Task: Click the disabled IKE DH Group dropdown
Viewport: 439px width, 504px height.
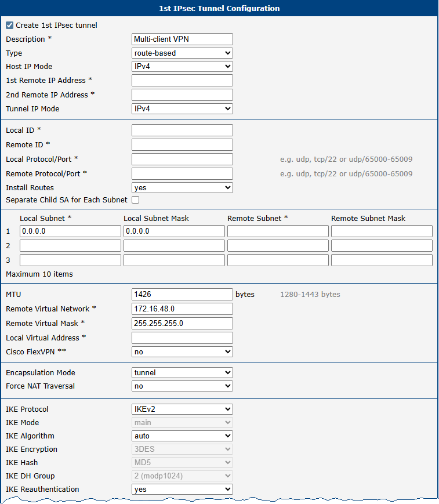Action: (182, 476)
